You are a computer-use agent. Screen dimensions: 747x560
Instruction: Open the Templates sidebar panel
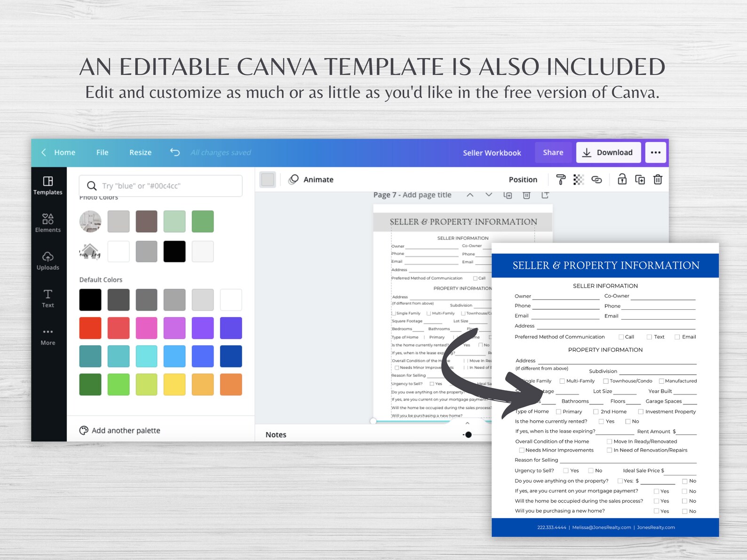(x=48, y=186)
